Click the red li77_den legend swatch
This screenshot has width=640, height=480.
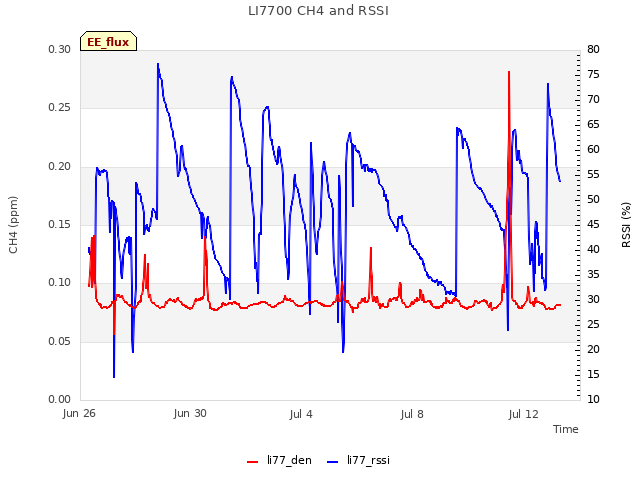253,462
